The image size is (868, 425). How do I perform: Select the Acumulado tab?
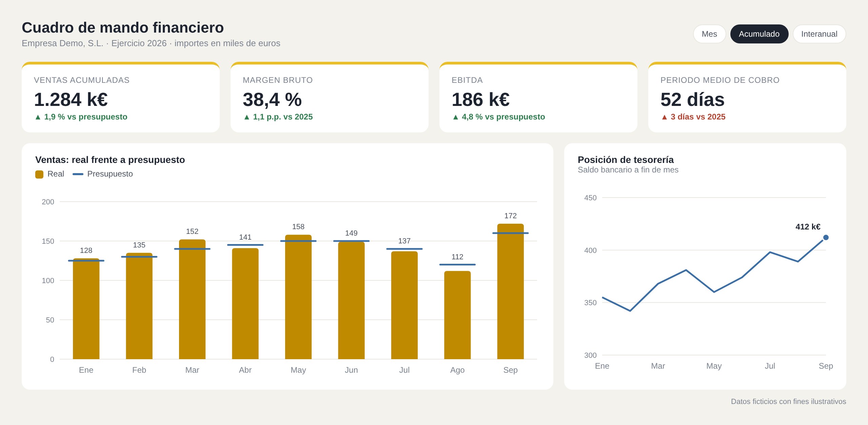point(759,34)
